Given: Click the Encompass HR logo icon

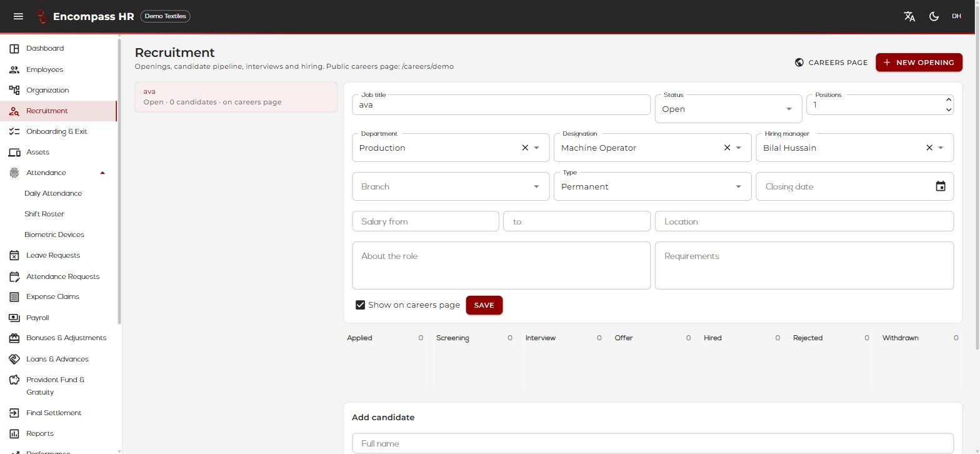Looking at the screenshot, I should click(x=41, y=16).
